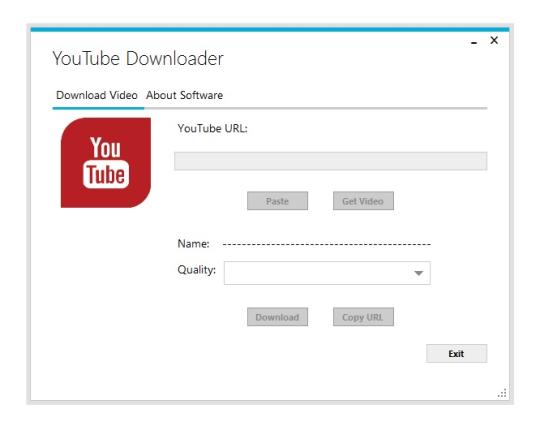This screenshot has width=540, height=426.
Task: Close the YouTube Downloader window
Action: click(494, 40)
